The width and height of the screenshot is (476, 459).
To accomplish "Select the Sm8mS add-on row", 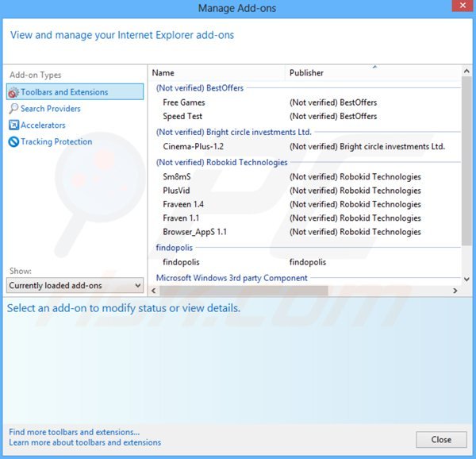I will click(x=176, y=176).
